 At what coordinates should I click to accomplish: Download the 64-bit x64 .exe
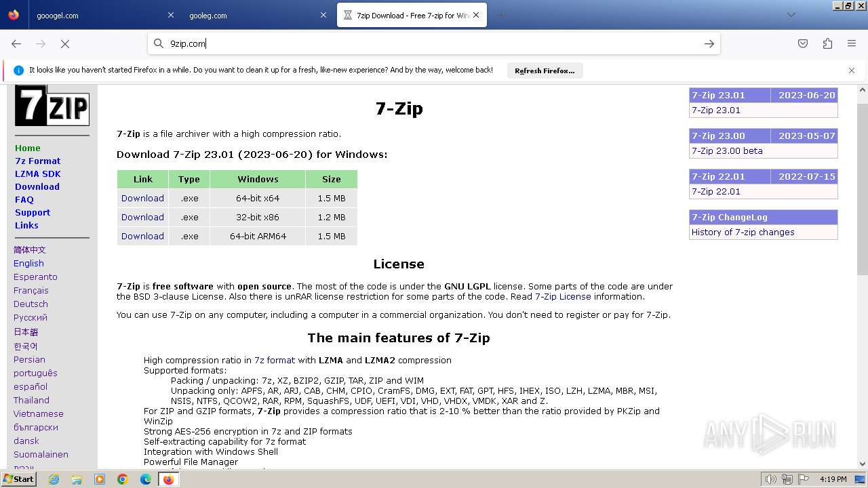142,198
